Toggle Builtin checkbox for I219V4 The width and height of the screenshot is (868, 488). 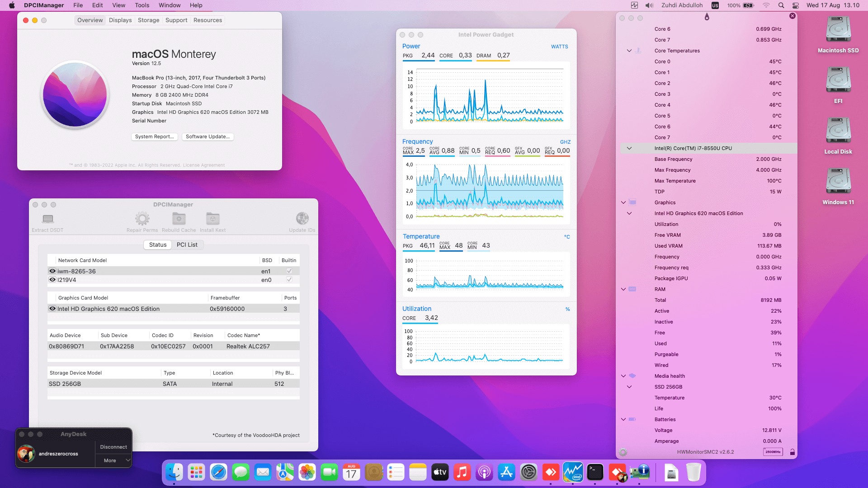click(289, 280)
